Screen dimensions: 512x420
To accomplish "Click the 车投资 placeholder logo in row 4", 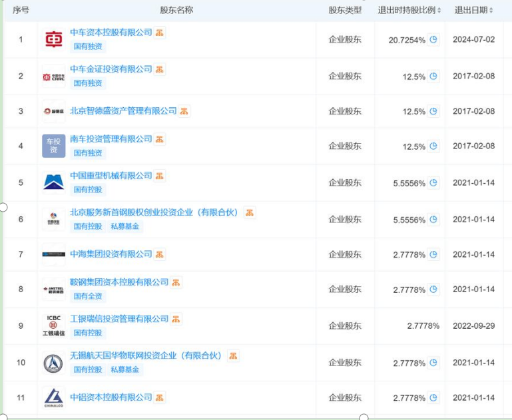I will 54,146.
